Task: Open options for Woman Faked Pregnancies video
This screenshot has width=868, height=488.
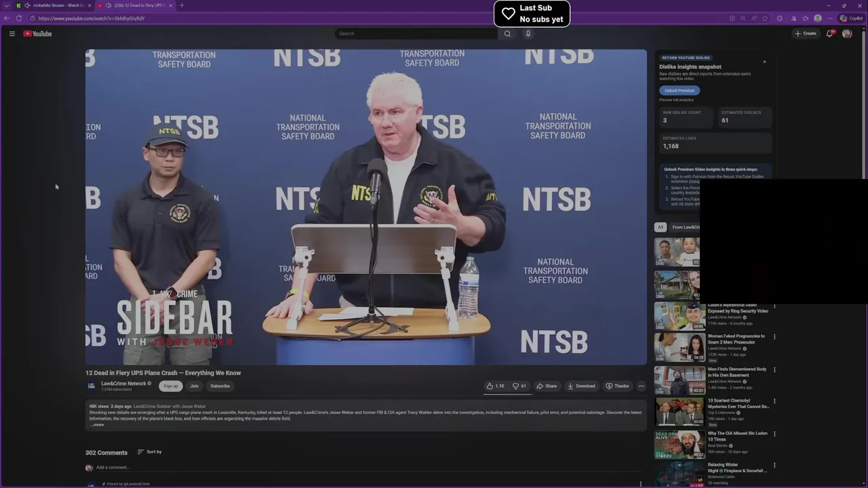Action: click(774, 337)
